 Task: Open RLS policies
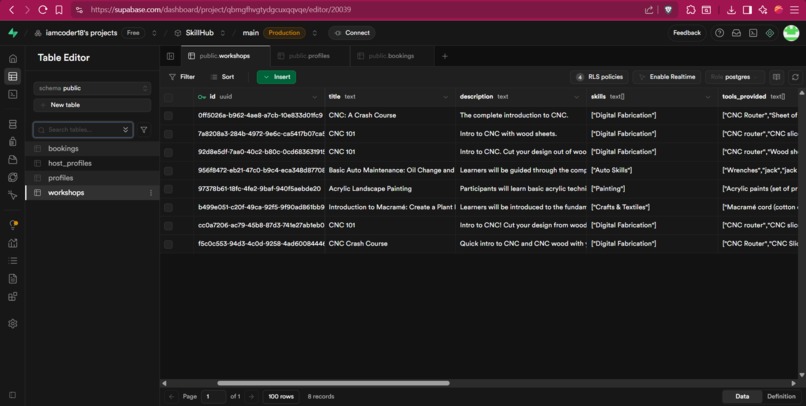tap(599, 77)
